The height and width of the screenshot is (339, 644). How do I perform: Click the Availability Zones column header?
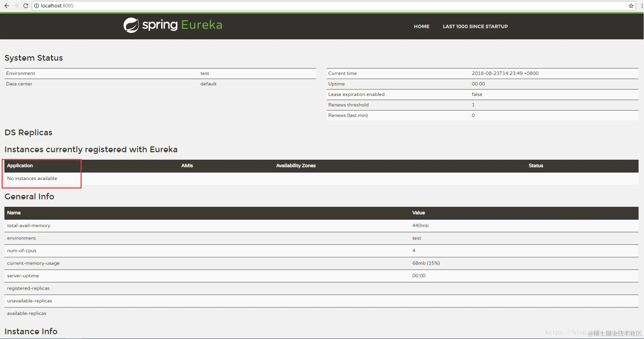296,165
